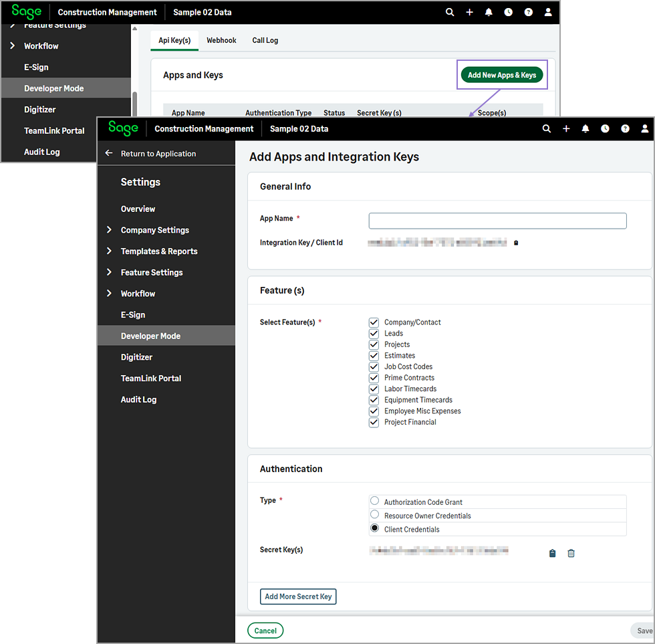Open user profile icon in back window header
The height and width of the screenshot is (644, 655).
(548, 12)
